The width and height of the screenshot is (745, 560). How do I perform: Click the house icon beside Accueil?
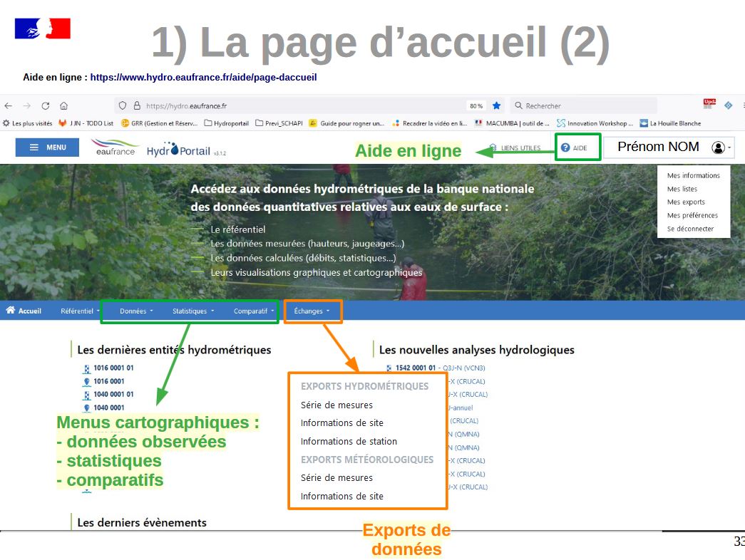tap(11, 310)
